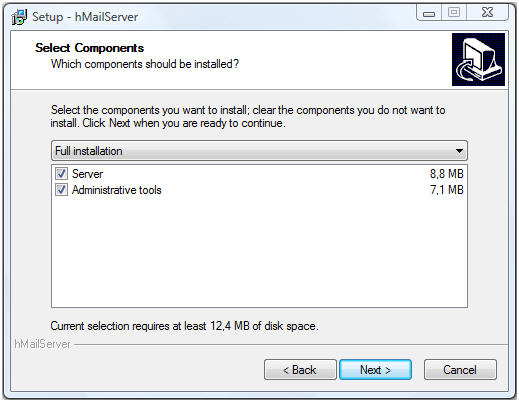Uncheck the Server component checkbox
Image resolution: width=519 pixels, height=402 pixels.
click(61, 174)
